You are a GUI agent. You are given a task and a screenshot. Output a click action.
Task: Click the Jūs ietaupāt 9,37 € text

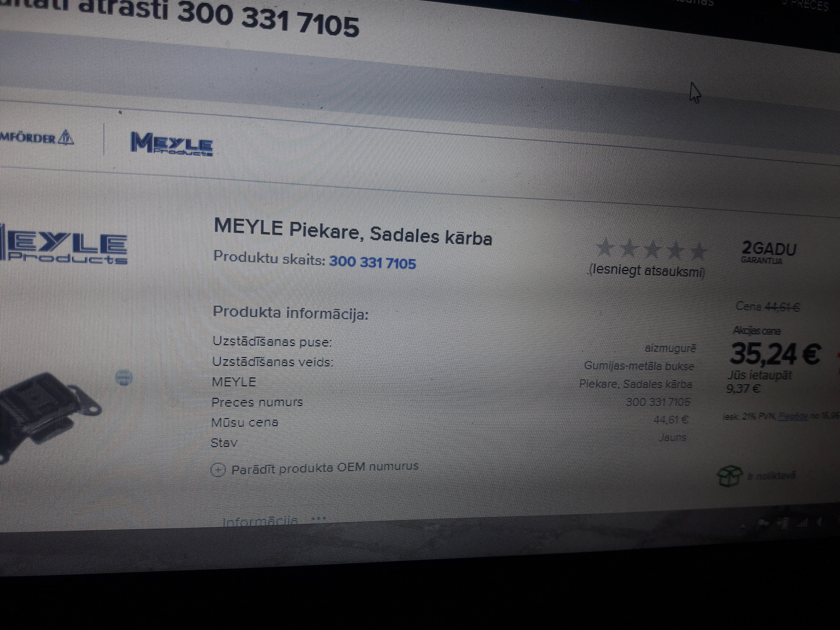pos(759,381)
